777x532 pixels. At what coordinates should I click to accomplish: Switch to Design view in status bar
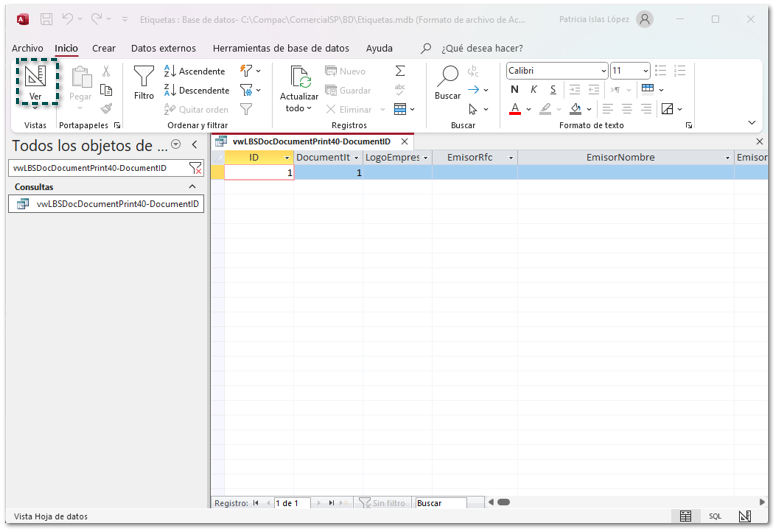pyautogui.click(x=745, y=516)
